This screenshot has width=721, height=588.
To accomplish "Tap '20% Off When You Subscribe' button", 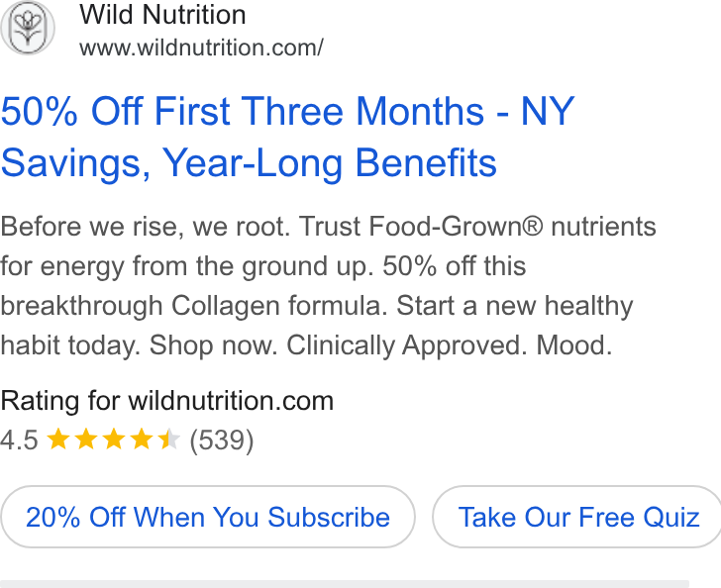I will coord(208,517).
